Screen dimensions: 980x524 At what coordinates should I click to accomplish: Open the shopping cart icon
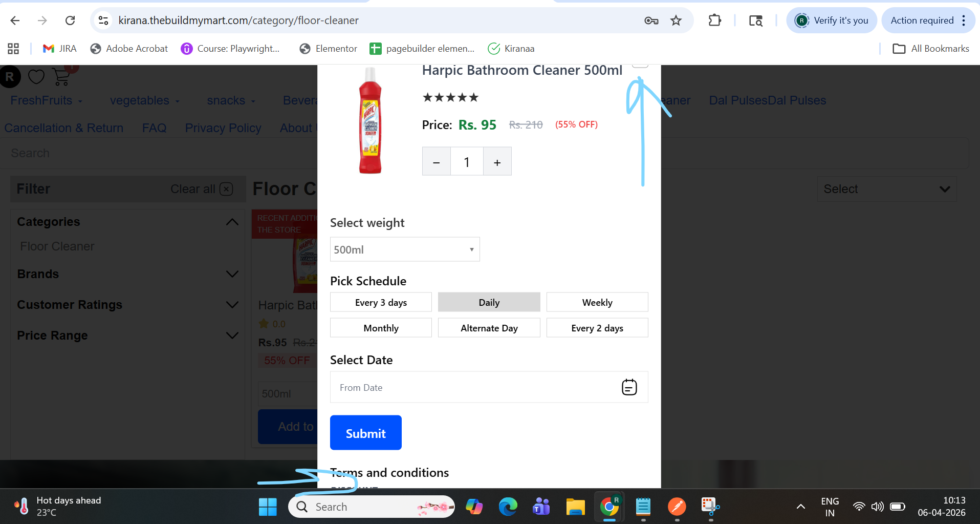coord(62,76)
